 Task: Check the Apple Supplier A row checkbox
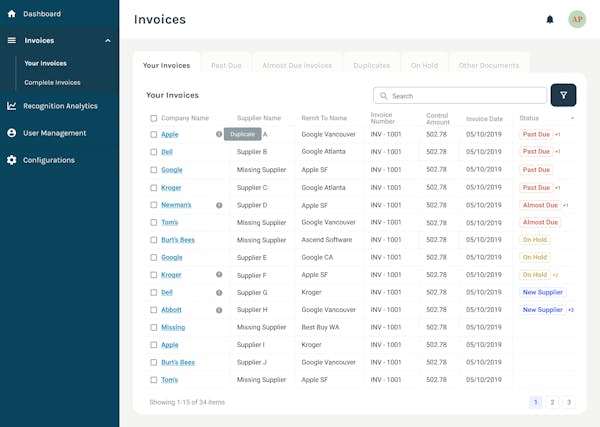point(153,134)
